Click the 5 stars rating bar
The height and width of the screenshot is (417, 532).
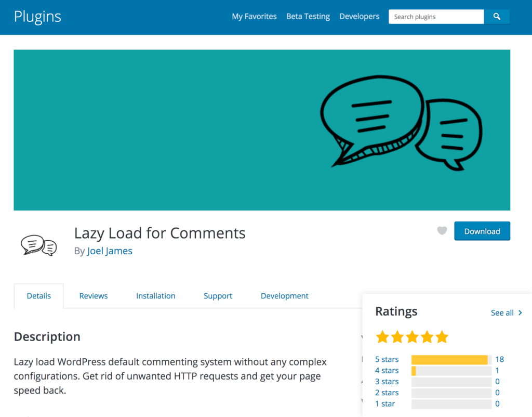tap(451, 360)
